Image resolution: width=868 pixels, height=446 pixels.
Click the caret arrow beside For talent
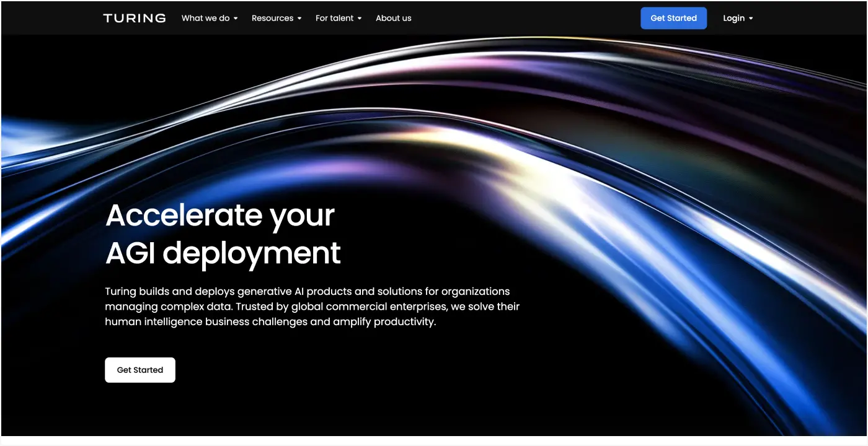pos(360,19)
